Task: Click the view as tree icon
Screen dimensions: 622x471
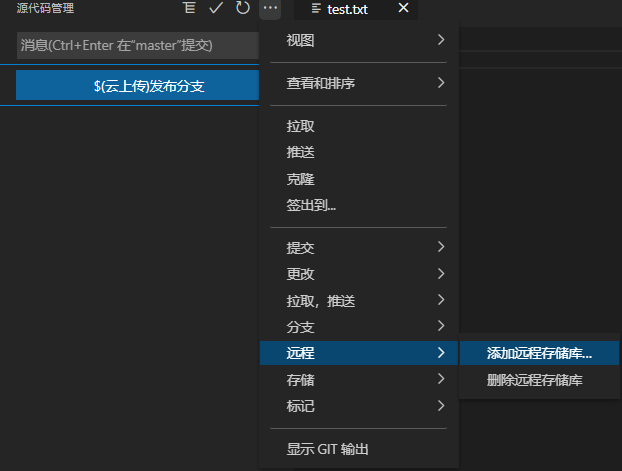Action: [190, 8]
